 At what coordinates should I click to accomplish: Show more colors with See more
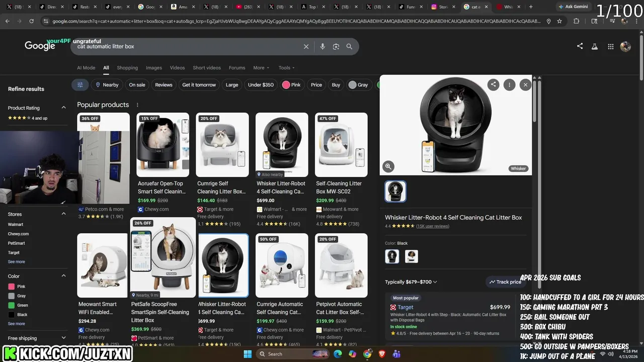[16, 324]
